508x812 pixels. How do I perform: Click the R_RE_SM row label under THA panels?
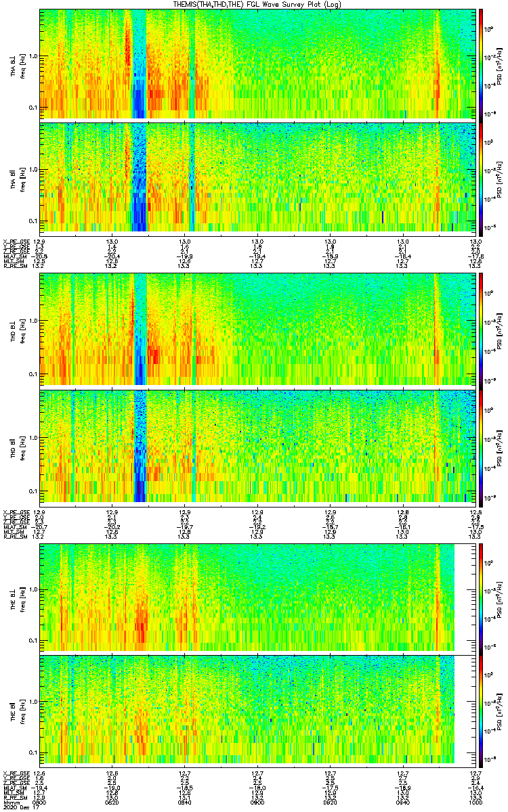tap(14, 267)
